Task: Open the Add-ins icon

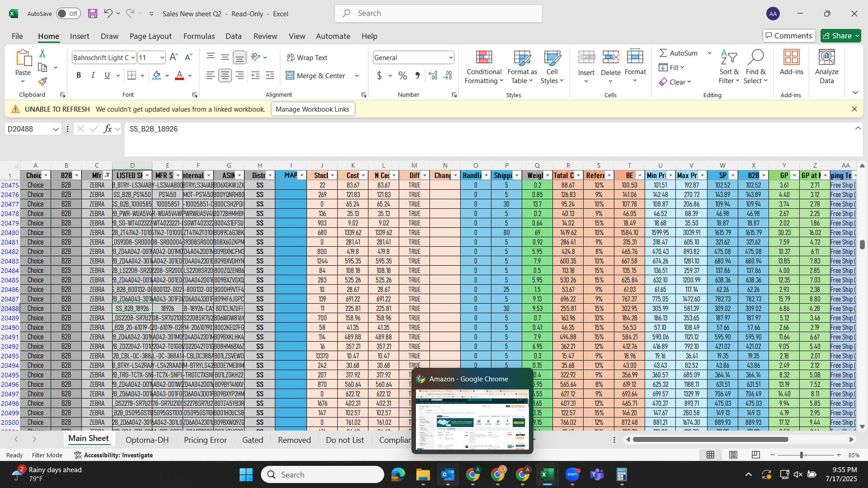Action: (792, 57)
